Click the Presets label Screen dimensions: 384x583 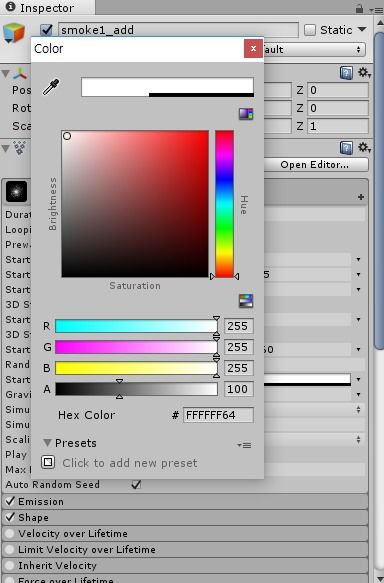click(75, 443)
